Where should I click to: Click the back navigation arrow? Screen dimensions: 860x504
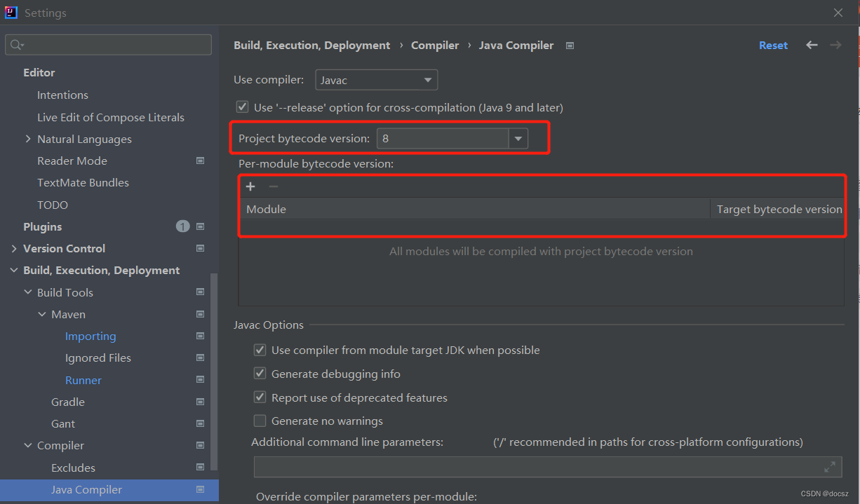(812, 45)
